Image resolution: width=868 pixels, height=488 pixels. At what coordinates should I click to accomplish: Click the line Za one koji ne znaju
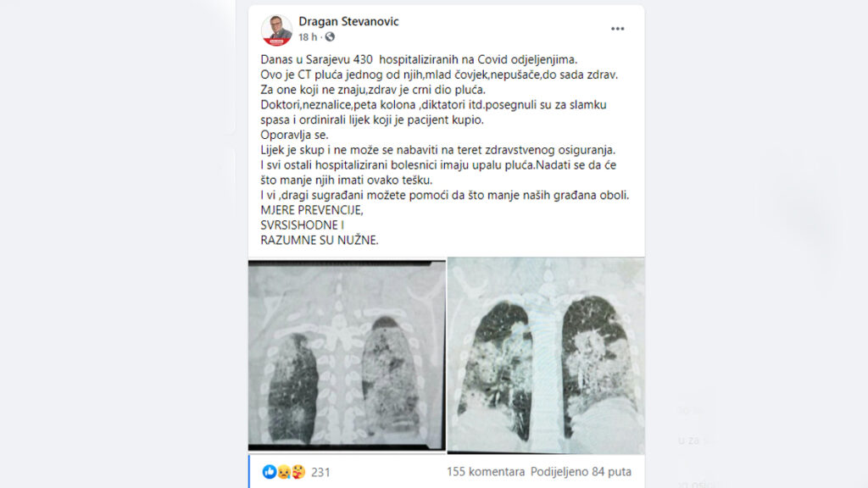[x=373, y=90]
